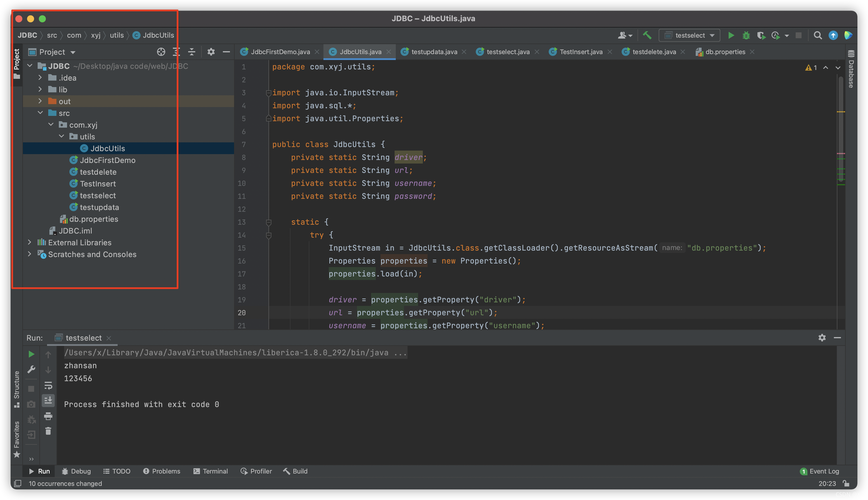Screen dimensions: 868x500
Task: Open Search Everywhere magnifier icon
Action: [817, 35]
